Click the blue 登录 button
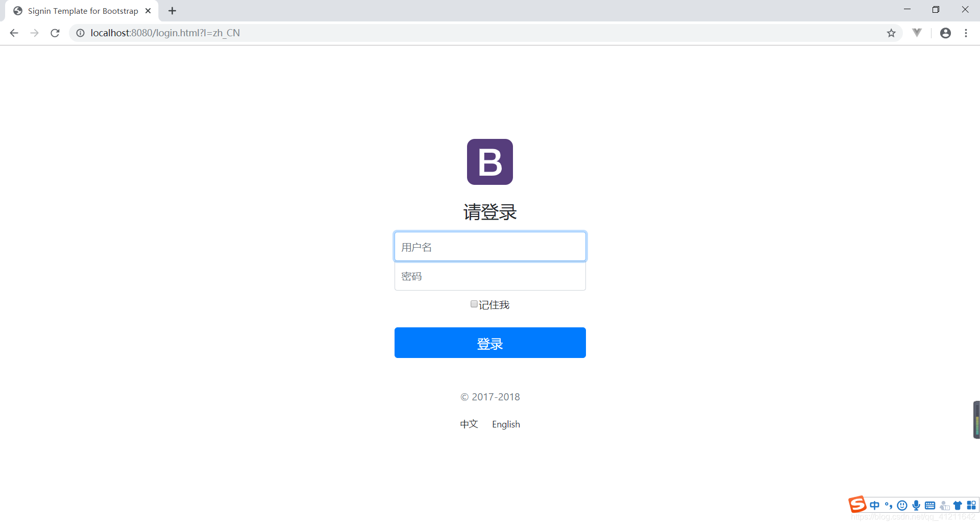 point(490,343)
